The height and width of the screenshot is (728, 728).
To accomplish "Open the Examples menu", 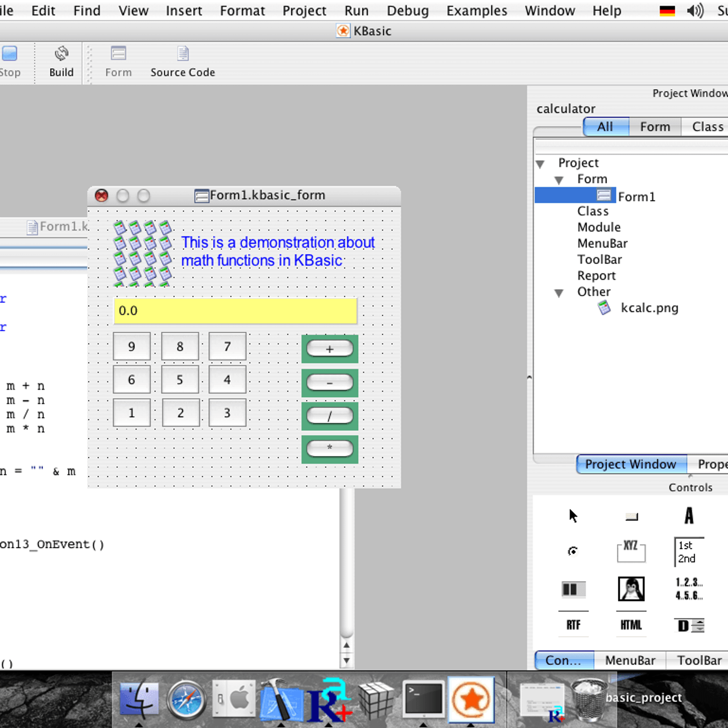I will pyautogui.click(x=477, y=10).
